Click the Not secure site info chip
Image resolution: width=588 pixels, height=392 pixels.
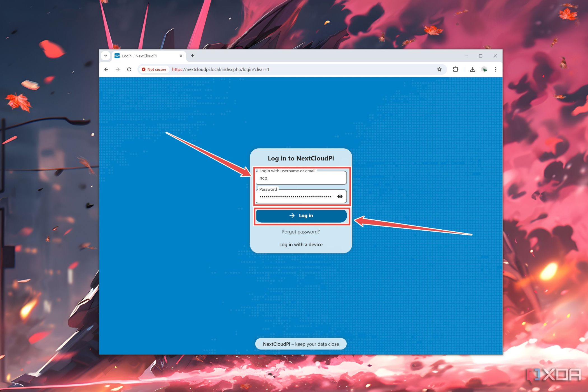[x=154, y=69]
